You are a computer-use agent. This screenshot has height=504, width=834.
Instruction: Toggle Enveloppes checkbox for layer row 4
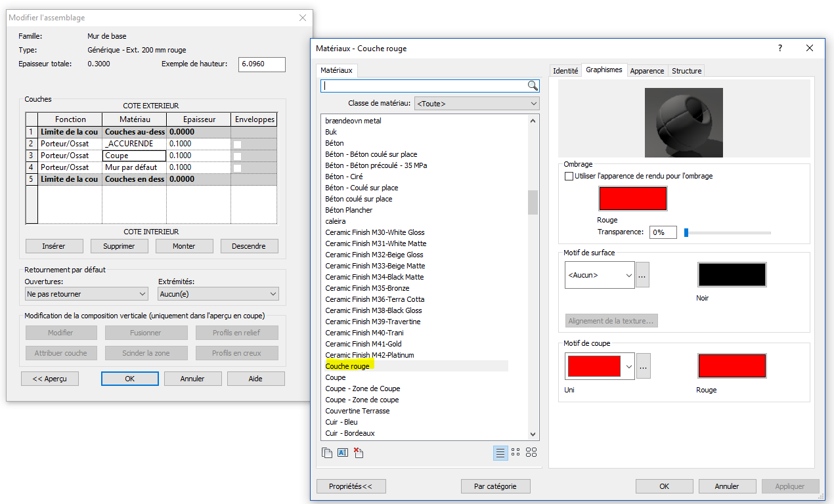point(237,167)
